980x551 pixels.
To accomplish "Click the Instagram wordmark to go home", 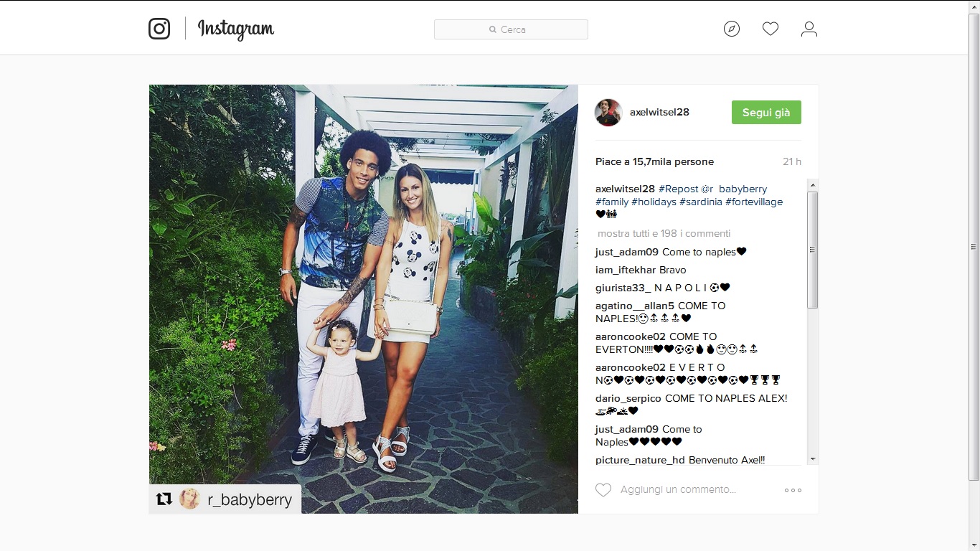I will [x=235, y=29].
